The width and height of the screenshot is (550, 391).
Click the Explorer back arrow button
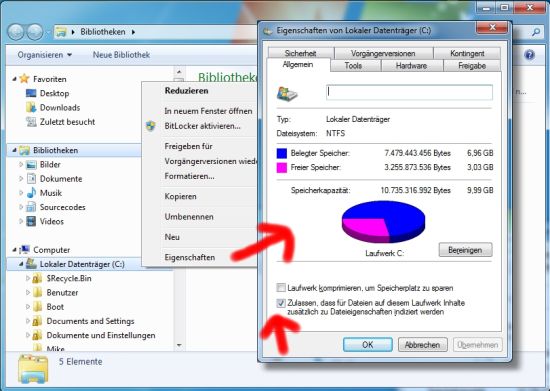point(15,32)
